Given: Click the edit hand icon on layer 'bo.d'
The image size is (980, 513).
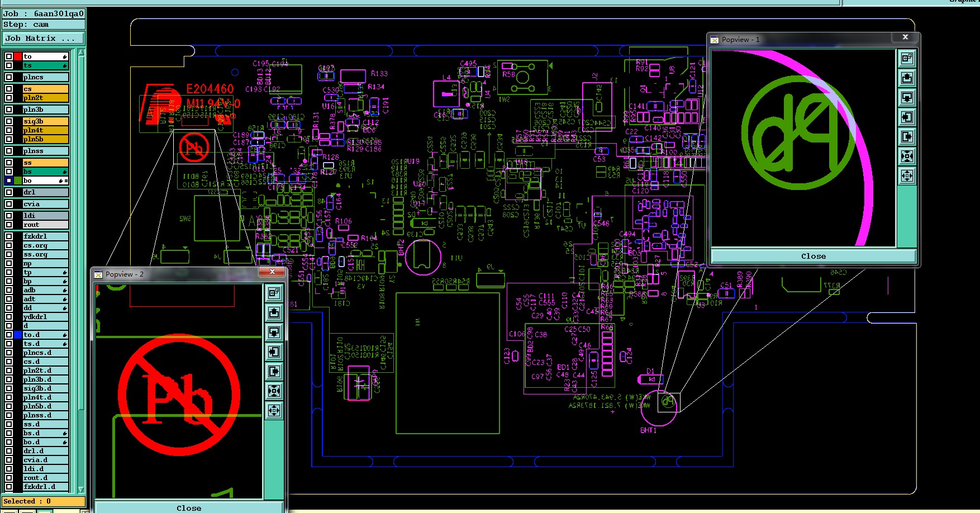Looking at the screenshot, I should (65, 442).
